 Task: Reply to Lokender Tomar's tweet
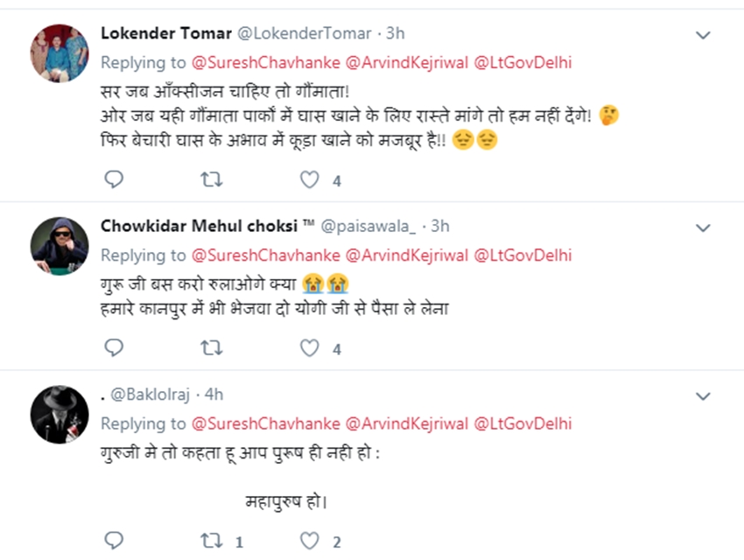point(114,180)
